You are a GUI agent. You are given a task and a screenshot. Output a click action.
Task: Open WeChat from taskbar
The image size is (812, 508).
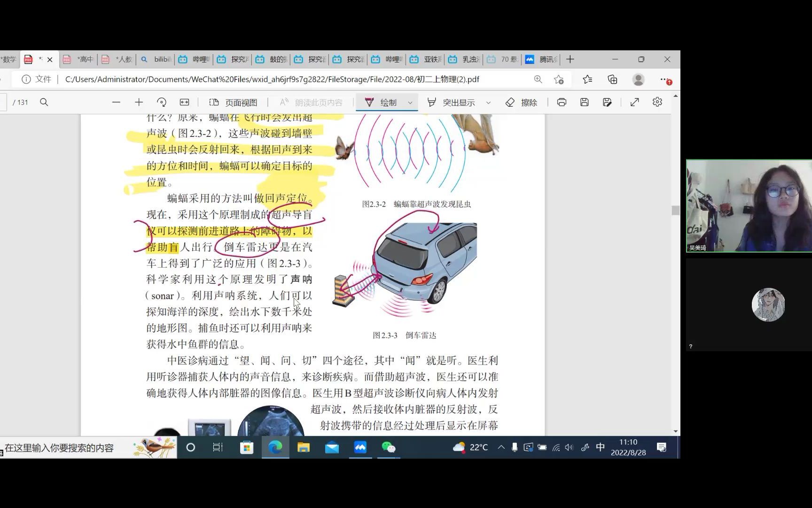coord(389,447)
